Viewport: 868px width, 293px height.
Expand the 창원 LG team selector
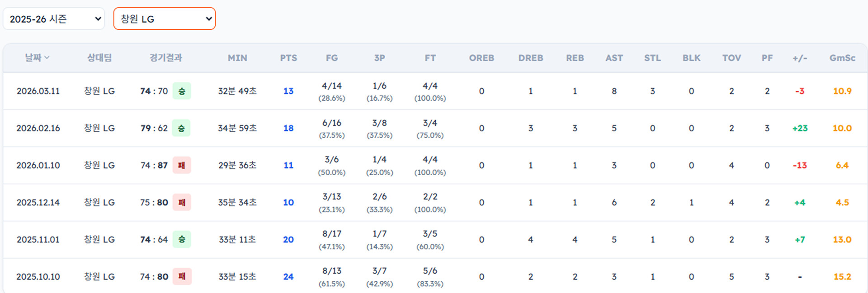(164, 19)
